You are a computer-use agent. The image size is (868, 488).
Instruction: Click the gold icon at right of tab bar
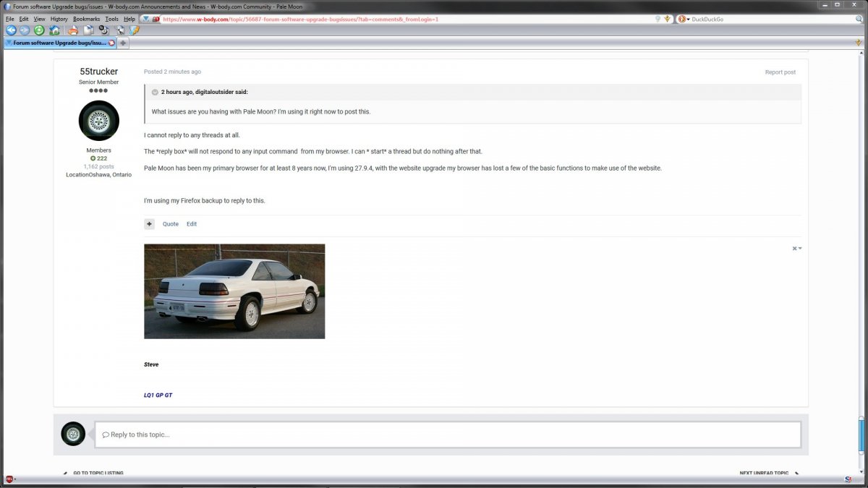point(859,43)
